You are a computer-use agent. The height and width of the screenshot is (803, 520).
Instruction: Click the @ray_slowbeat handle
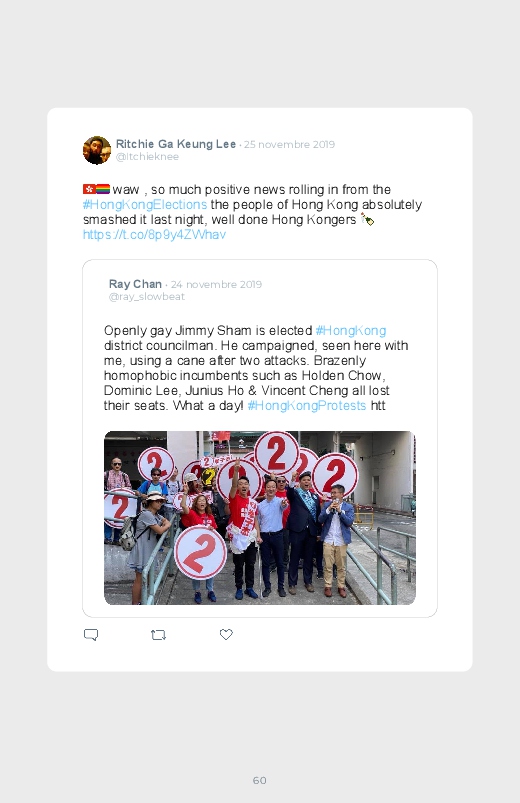point(147,297)
